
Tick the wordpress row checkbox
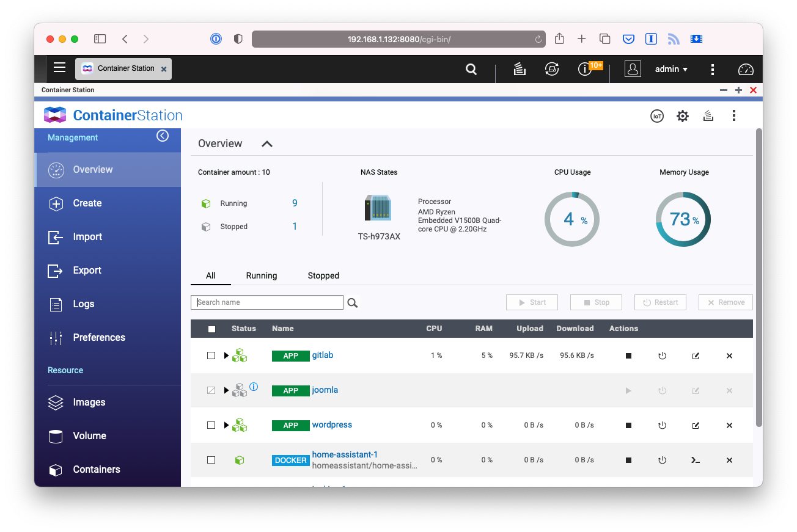tap(211, 425)
